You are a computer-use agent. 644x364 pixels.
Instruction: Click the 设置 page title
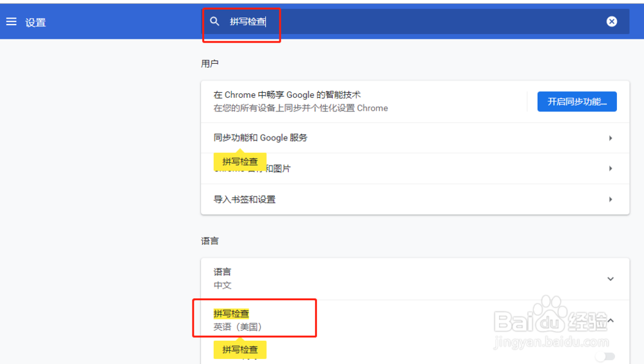[35, 23]
